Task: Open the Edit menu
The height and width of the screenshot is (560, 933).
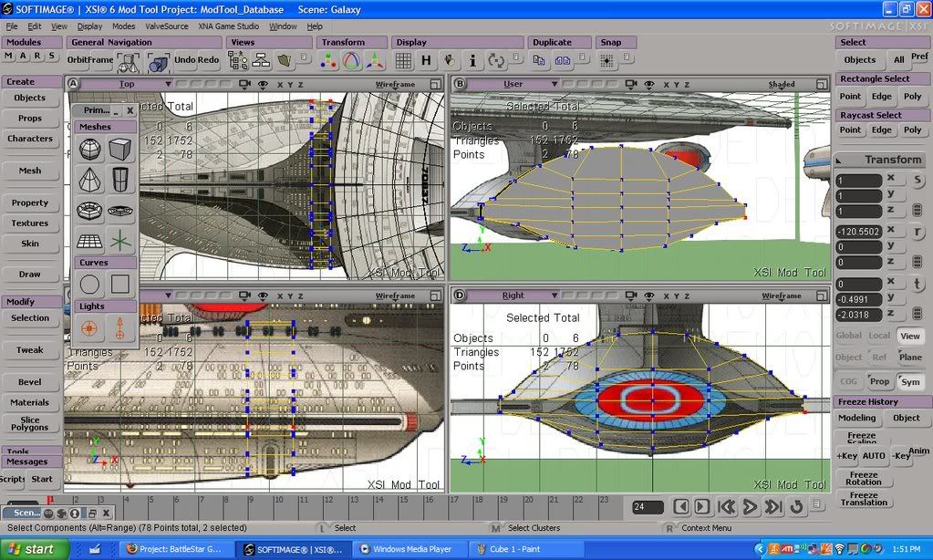Action: tap(35, 26)
